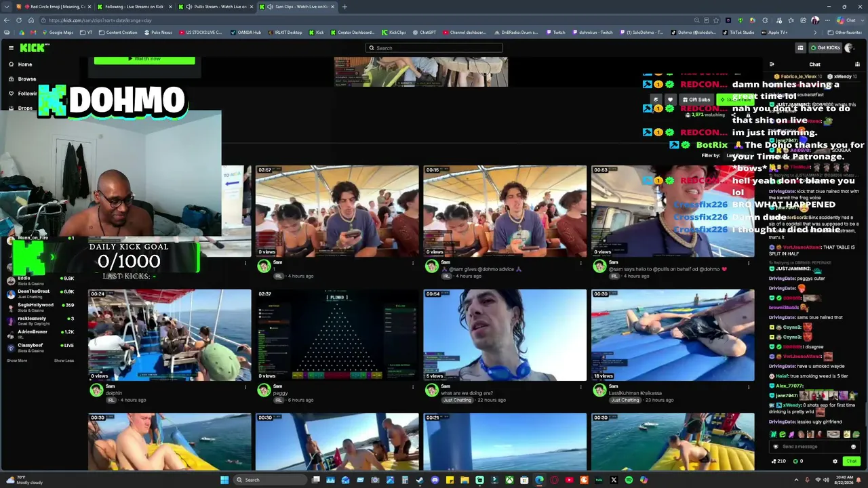Open the ChatGPT bookmark

pyautogui.click(x=424, y=33)
